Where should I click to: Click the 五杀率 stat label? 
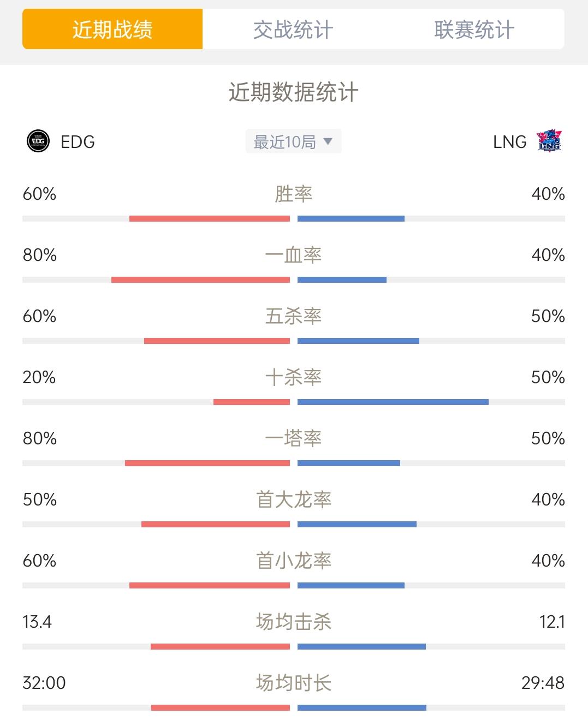pos(294,316)
